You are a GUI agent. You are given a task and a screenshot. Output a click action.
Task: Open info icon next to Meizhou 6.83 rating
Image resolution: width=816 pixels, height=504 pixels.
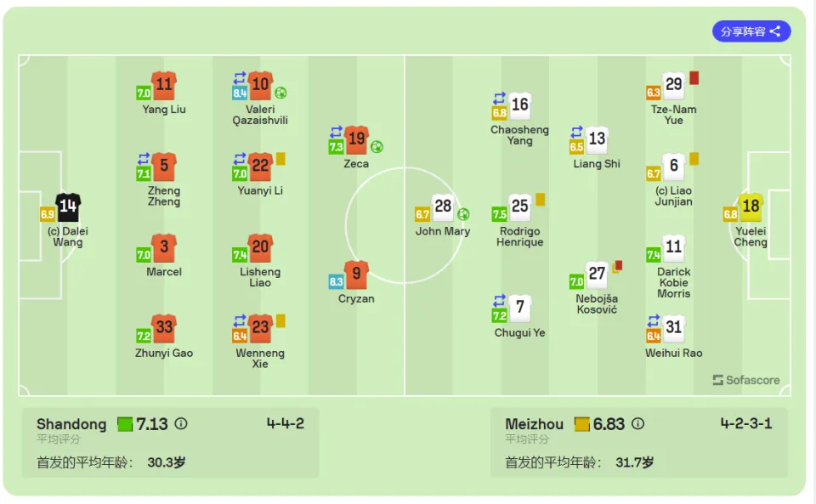(x=637, y=424)
